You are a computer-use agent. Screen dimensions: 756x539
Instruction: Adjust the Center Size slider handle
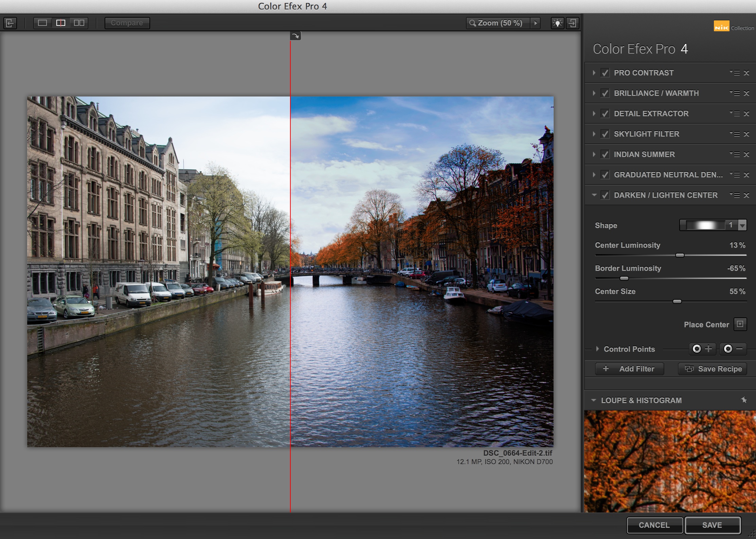pyautogui.click(x=677, y=301)
